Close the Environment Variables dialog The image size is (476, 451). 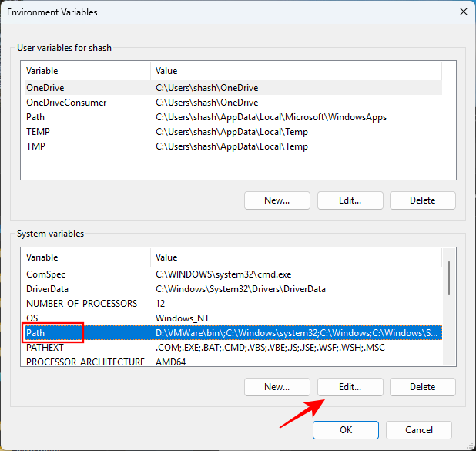click(463, 12)
